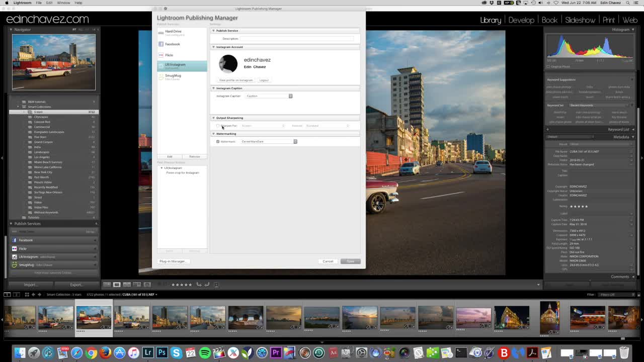Image resolution: width=644 pixels, height=362 pixels.
Task: Click Export button in left panel
Action: click(x=76, y=285)
